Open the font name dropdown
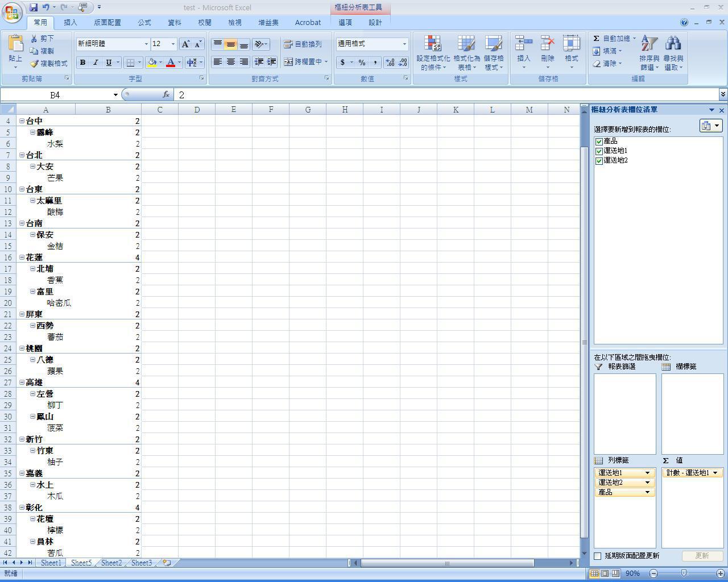728x582 pixels. [x=146, y=44]
